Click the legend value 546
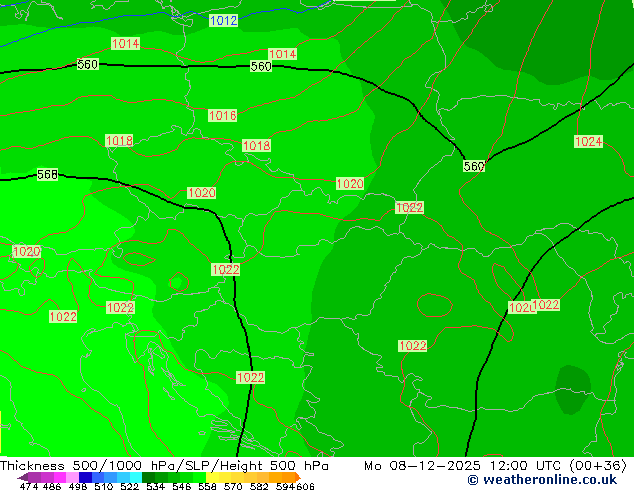 [x=181, y=486]
